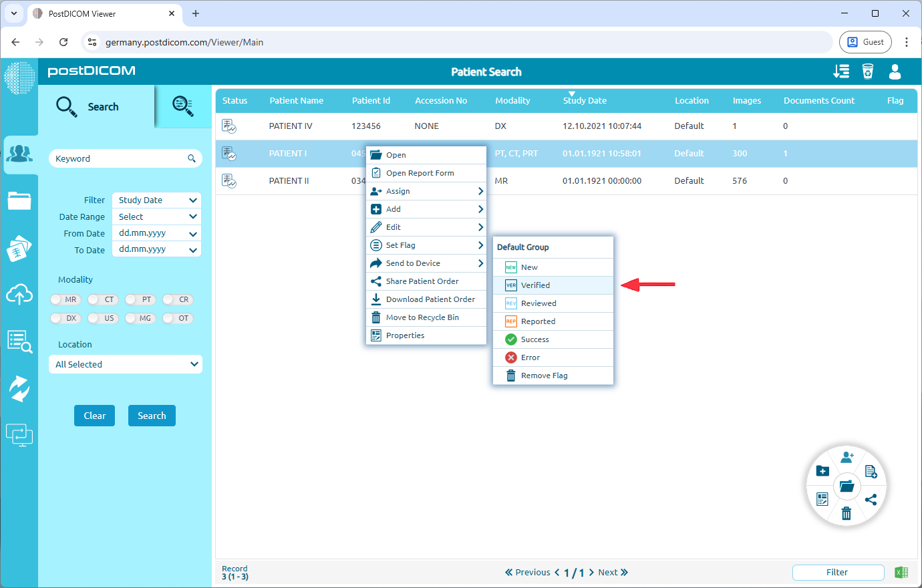Open the Excel export icon near Filter
Image resolution: width=922 pixels, height=588 pixels.
click(x=901, y=572)
